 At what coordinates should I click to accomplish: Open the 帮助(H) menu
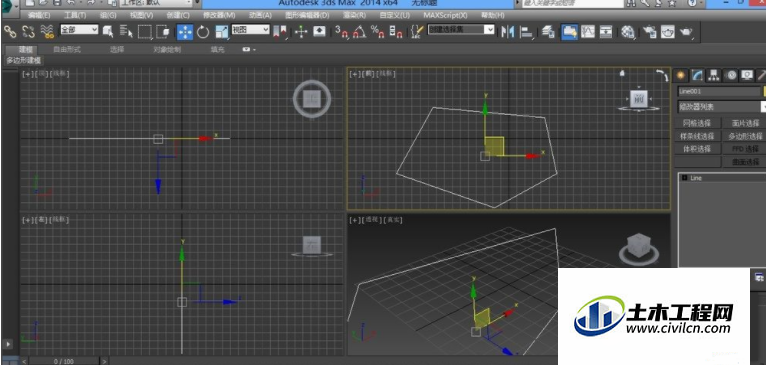492,16
